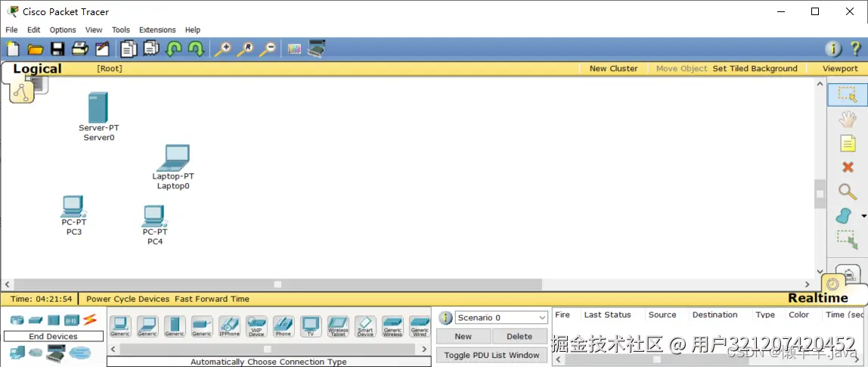Open the Edit menu
The image size is (868, 367).
pos(34,30)
